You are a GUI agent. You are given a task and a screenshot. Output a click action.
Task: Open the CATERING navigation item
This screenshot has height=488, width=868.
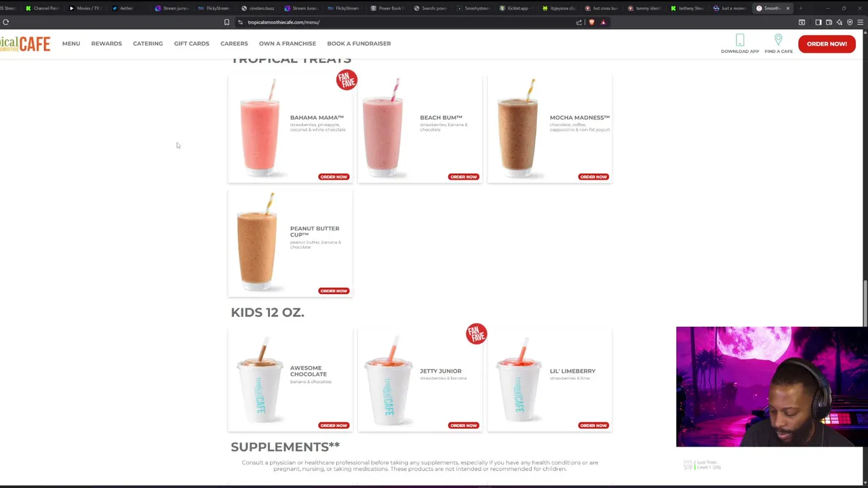148,43
